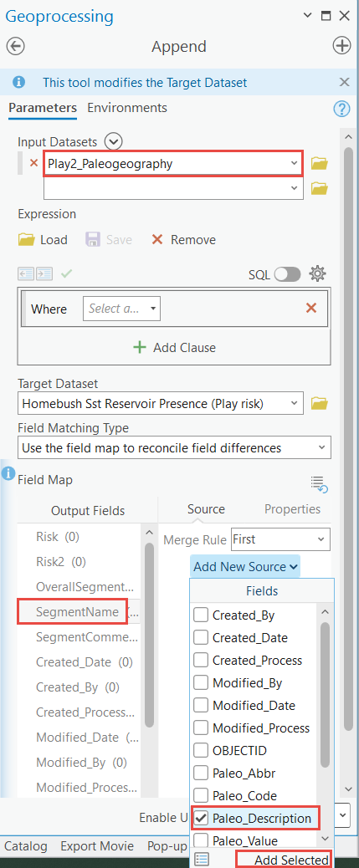This screenshot has width=359, height=868.
Task: Uncheck the Paleo_Description field checkbox
Action: [x=201, y=818]
